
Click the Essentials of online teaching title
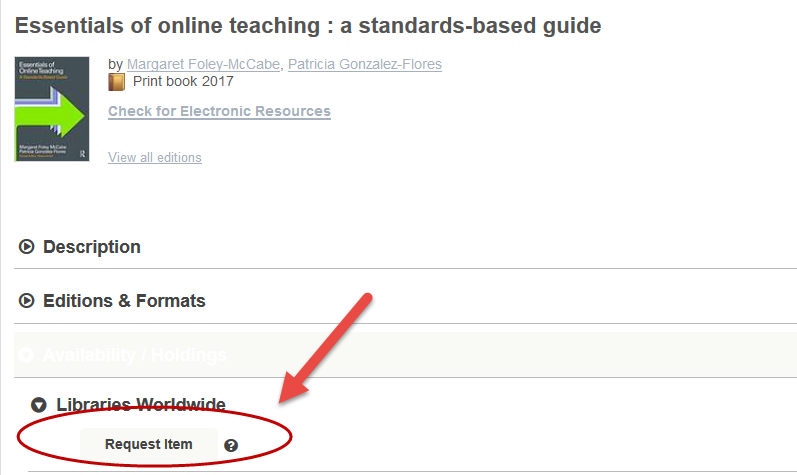(x=308, y=25)
